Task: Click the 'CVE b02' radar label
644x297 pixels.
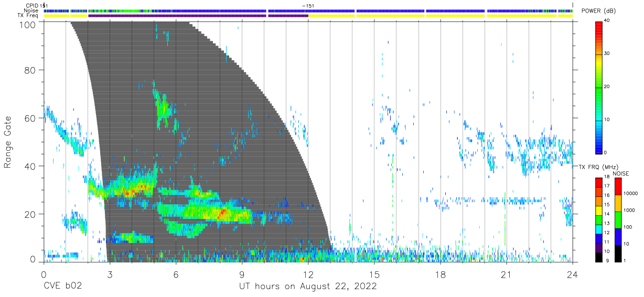Action: (63, 287)
